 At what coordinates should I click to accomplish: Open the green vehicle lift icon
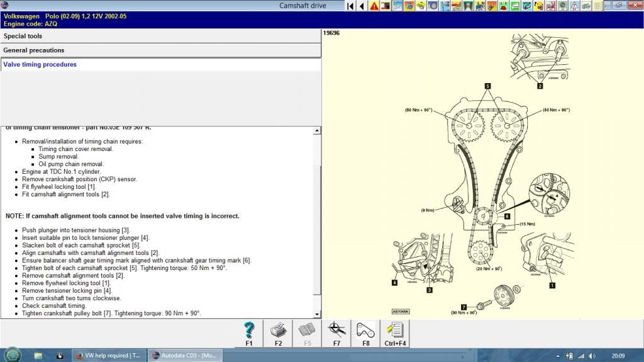click(468, 6)
